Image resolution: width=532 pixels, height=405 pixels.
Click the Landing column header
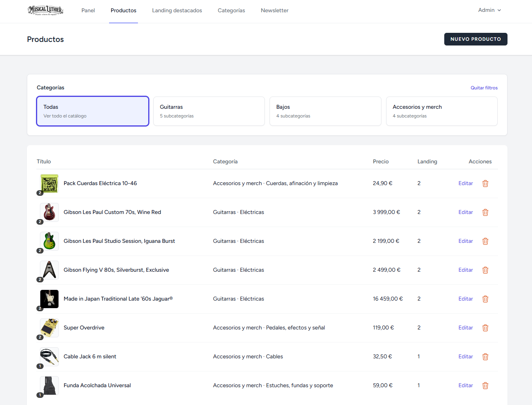(x=427, y=161)
